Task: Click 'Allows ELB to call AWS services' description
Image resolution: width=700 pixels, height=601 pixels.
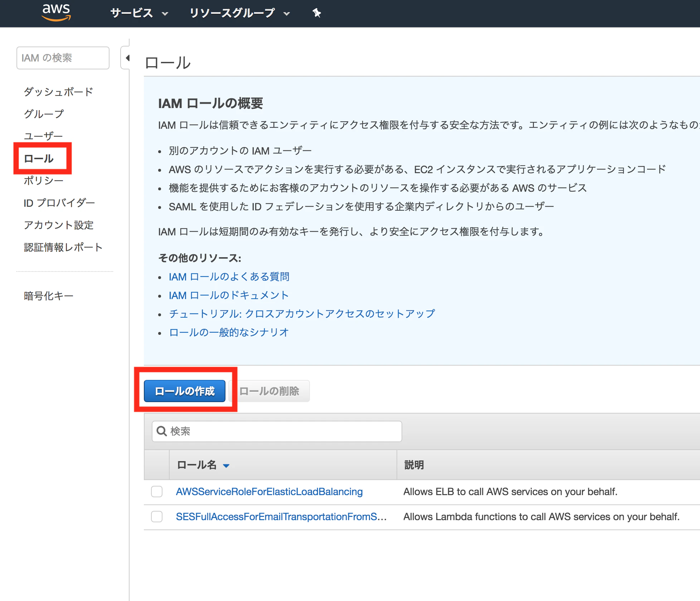Action: click(511, 492)
